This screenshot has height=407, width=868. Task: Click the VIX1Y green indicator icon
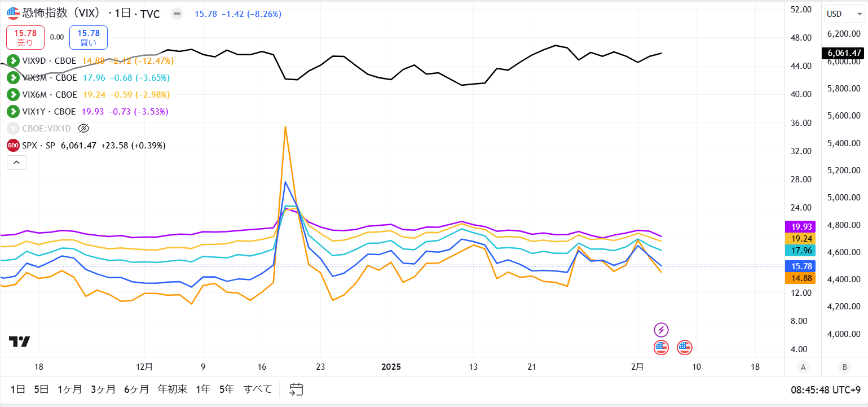(x=13, y=111)
